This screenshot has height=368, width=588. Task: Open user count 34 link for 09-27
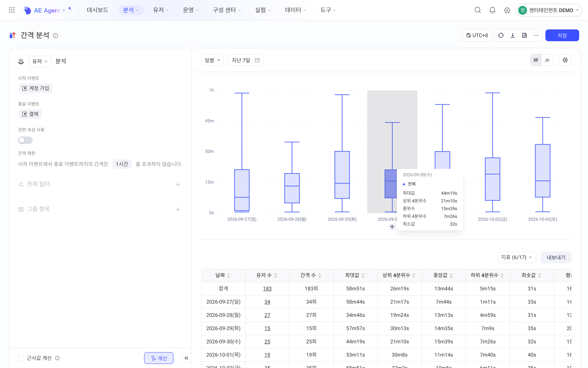pyautogui.click(x=267, y=302)
